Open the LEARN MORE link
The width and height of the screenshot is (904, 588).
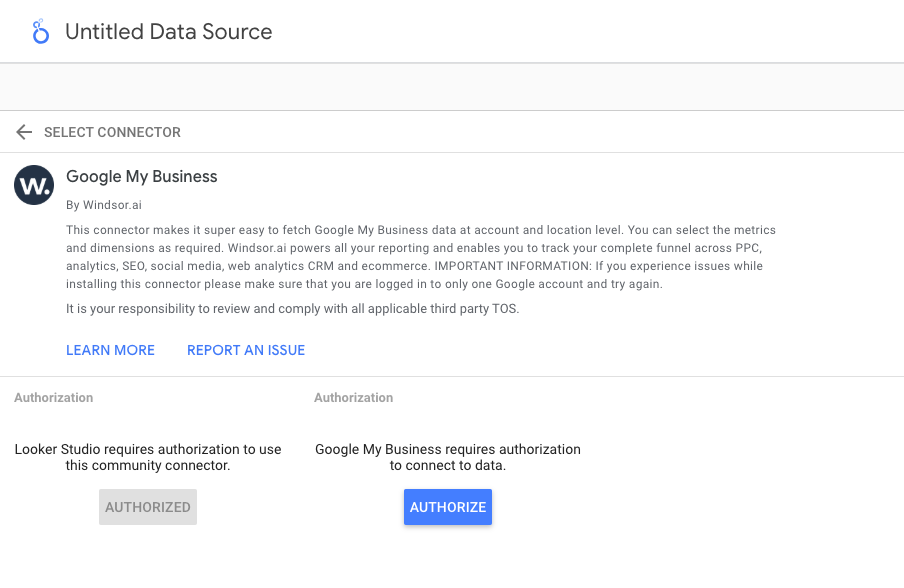(110, 350)
